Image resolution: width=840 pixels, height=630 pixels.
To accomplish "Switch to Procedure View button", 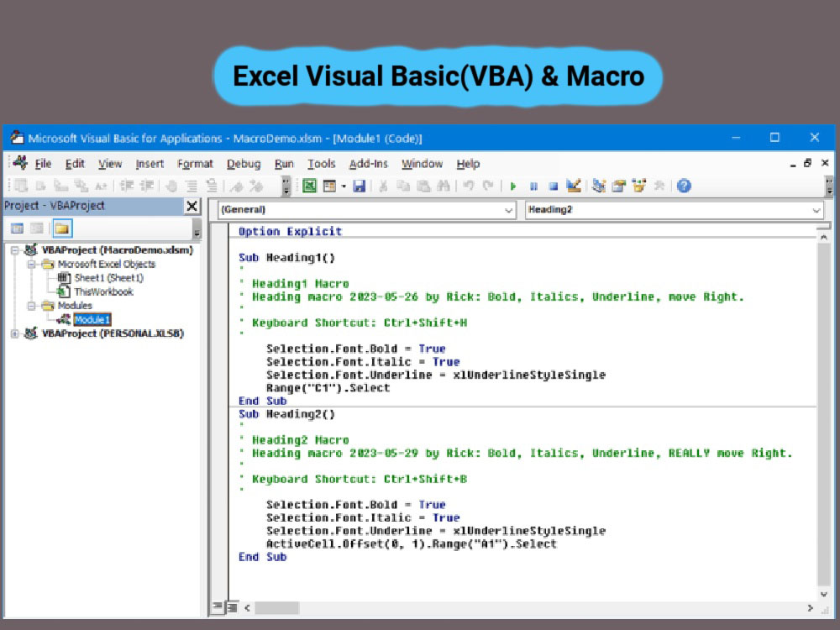I will pos(217,607).
